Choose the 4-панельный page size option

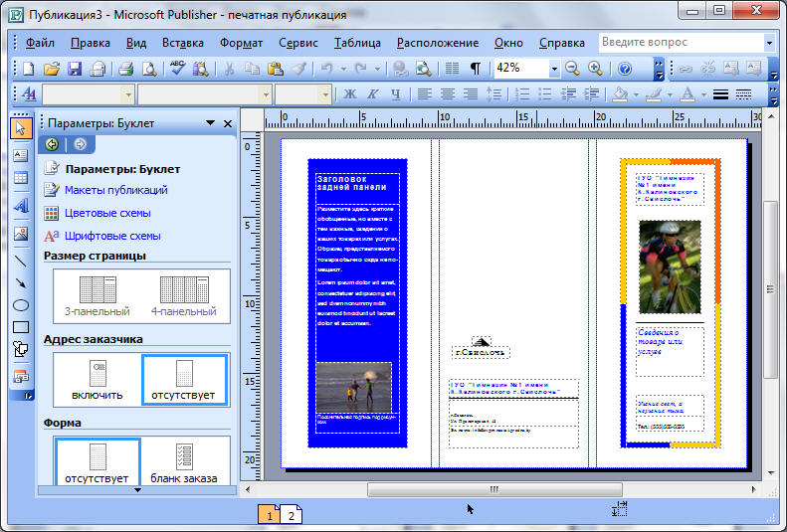pos(184,296)
